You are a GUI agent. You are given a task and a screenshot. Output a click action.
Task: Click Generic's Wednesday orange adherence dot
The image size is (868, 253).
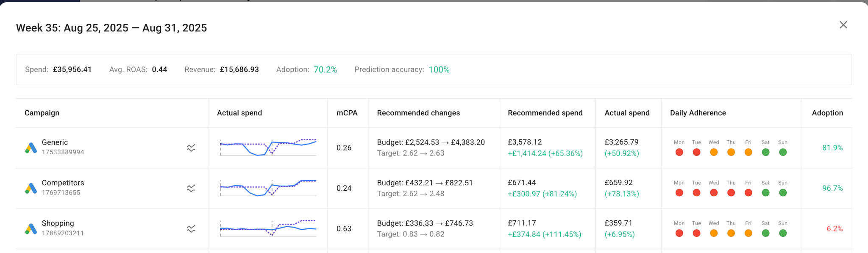click(714, 152)
